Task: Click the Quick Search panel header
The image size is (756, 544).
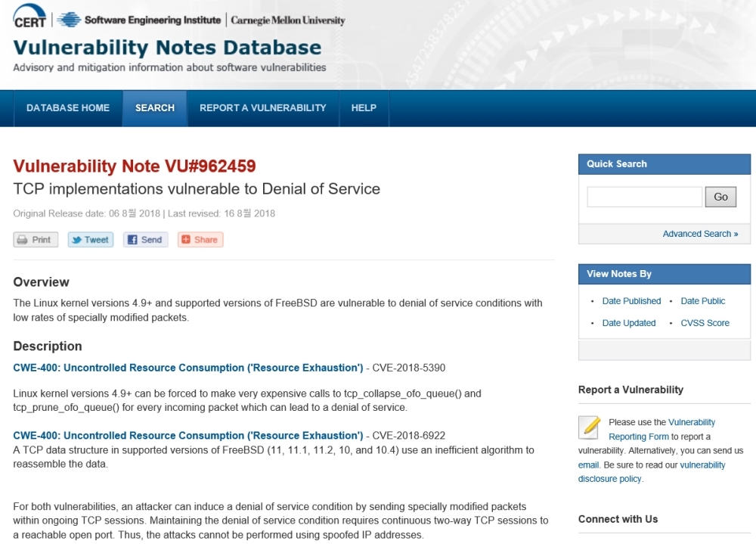Action: tap(665, 164)
